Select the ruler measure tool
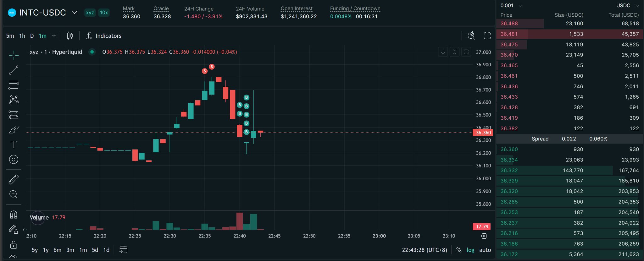Image resolution: width=644 pixels, height=261 pixels. (14, 179)
